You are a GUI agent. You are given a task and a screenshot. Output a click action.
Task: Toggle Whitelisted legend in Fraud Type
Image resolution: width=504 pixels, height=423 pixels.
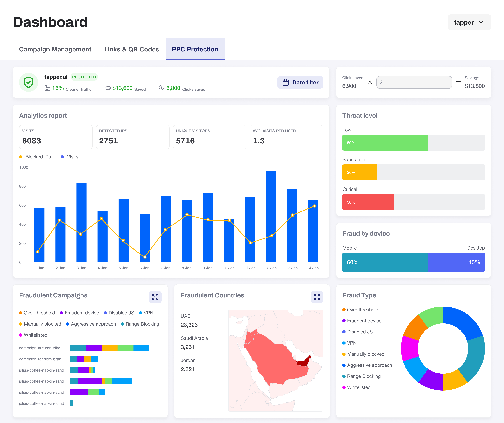tap(356, 387)
